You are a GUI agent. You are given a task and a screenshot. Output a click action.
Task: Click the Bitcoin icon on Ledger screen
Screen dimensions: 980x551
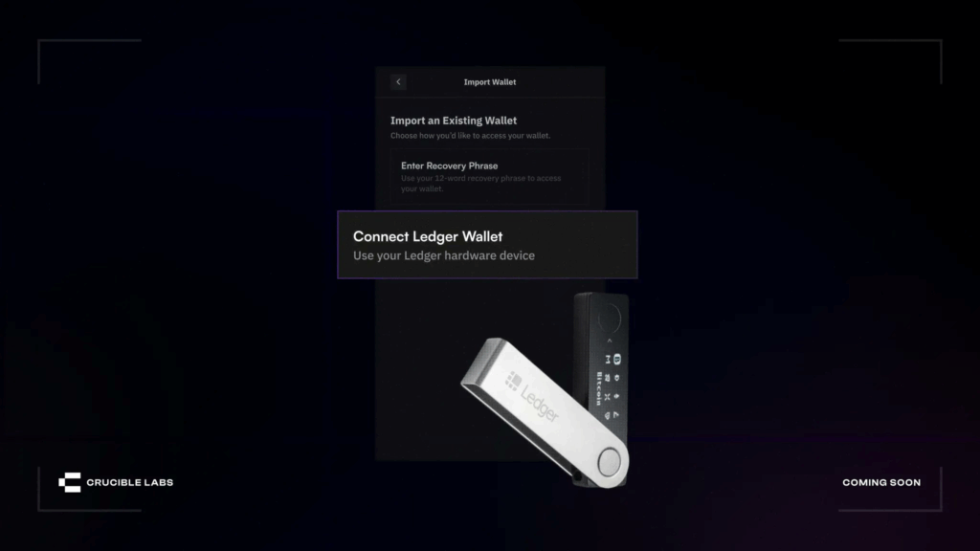tap(617, 359)
